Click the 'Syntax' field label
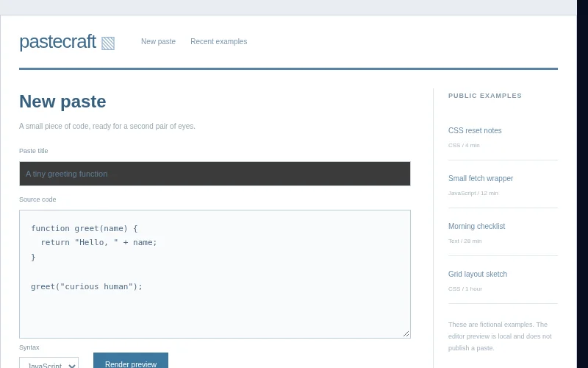588x368 pixels. 29,347
